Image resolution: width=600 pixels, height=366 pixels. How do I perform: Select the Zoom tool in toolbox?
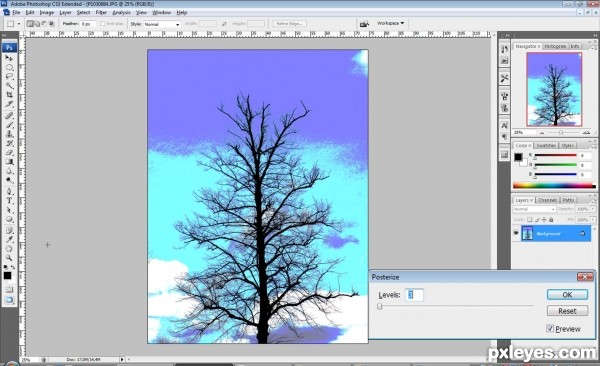(9, 258)
